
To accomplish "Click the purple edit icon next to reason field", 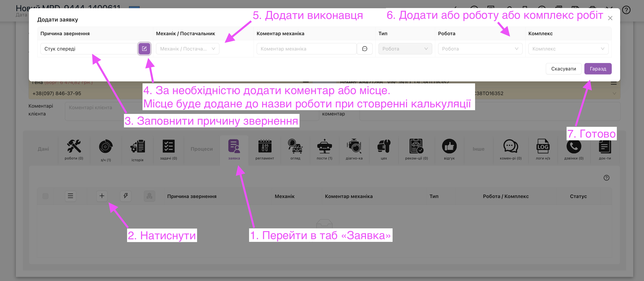I will click(144, 49).
